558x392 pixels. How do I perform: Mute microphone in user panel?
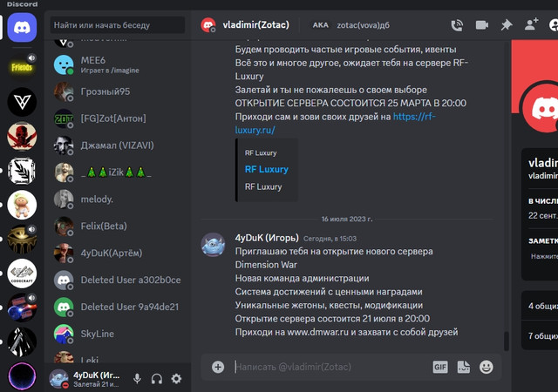click(x=137, y=379)
